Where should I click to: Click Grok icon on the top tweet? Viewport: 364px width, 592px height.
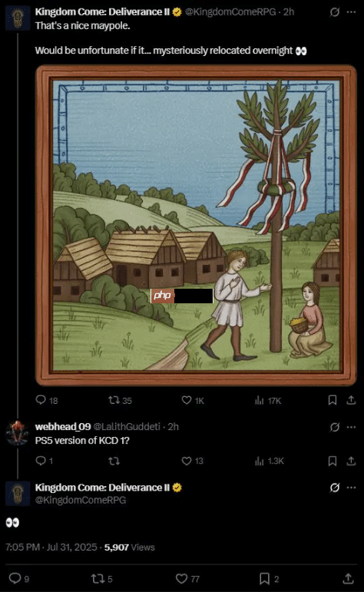[335, 12]
